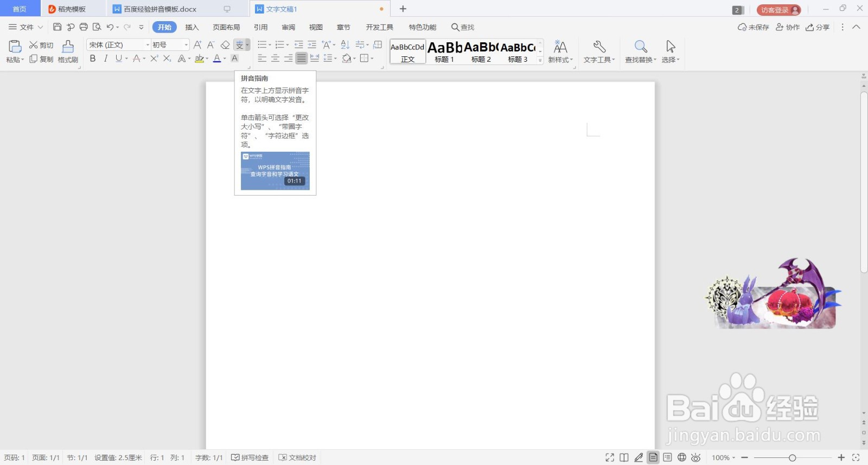
Task: Customize quick access toolbar dropdown
Action: [x=141, y=27]
